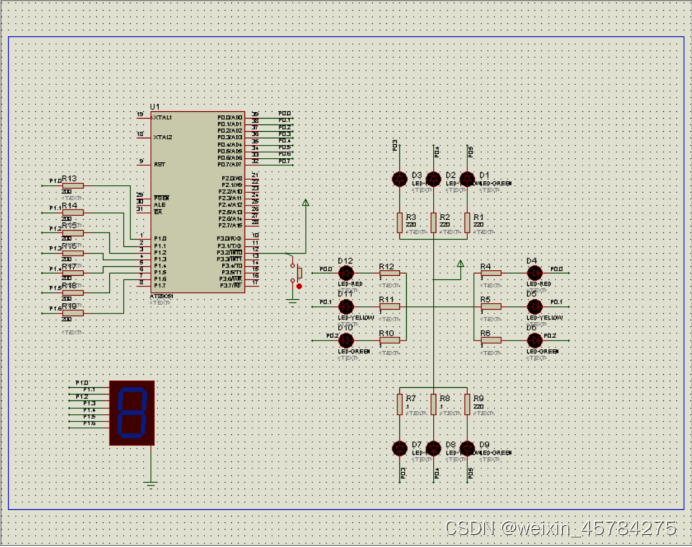Pick resistor R7 symbol
The image size is (692, 547).
[400, 404]
